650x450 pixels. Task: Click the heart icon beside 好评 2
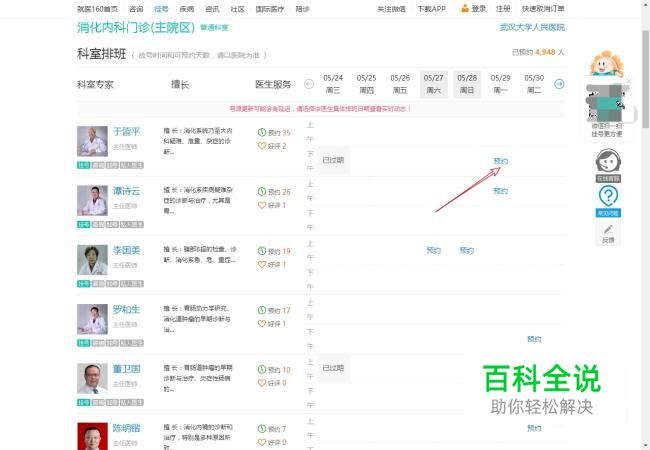262,146
